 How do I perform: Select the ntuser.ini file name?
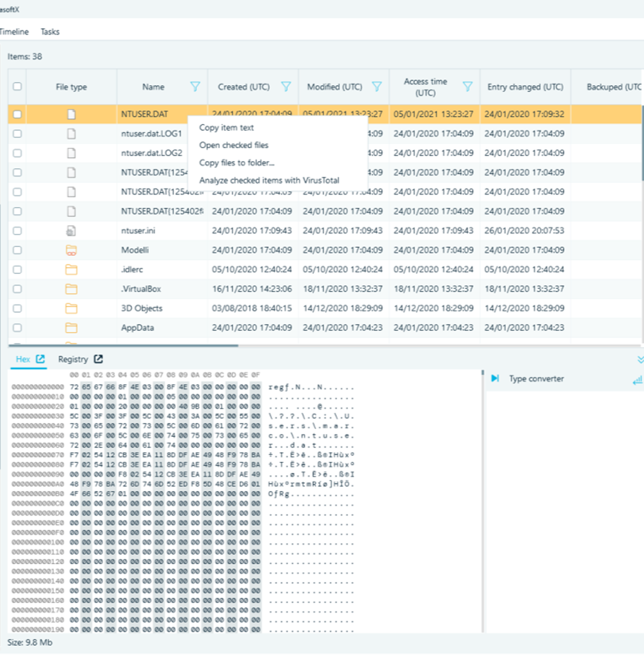point(138,230)
